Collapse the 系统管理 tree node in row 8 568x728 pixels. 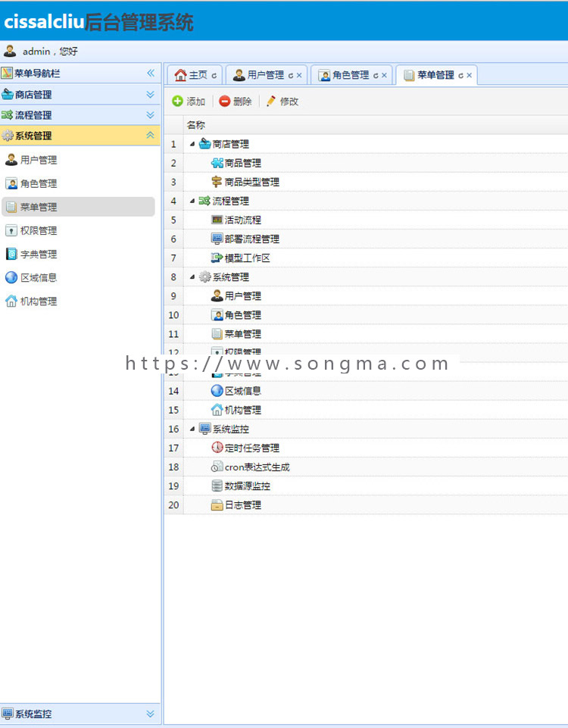point(192,277)
